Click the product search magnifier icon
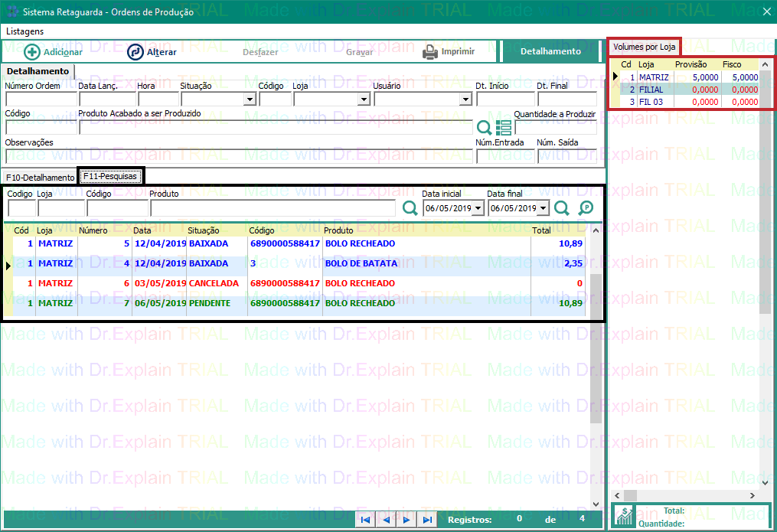 [x=484, y=128]
